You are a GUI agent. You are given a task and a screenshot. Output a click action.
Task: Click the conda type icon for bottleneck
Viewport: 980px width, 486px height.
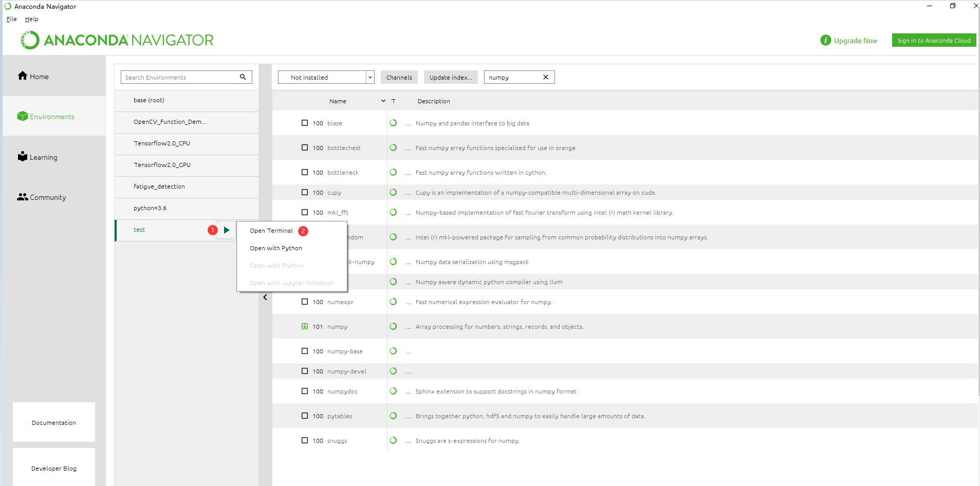393,172
